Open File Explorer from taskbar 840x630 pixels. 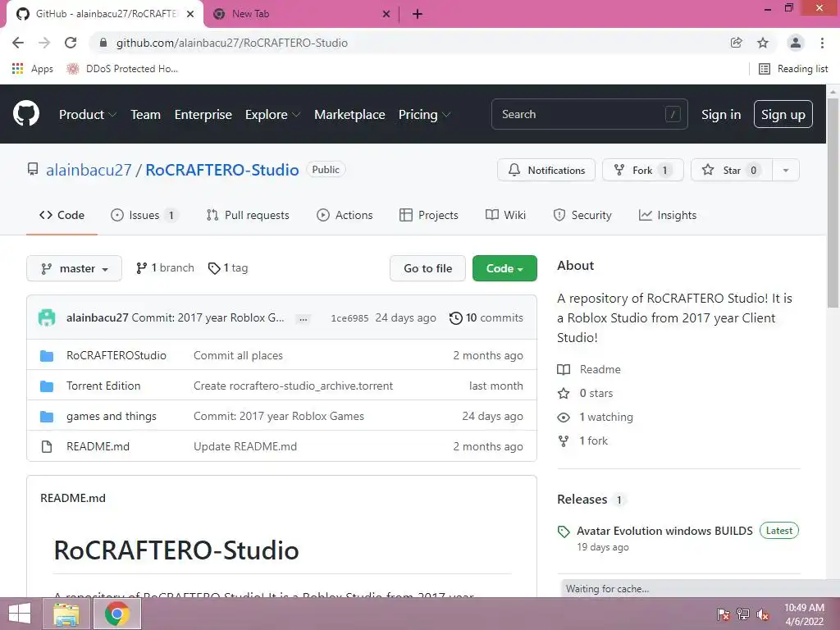click(x=66, y=614)
